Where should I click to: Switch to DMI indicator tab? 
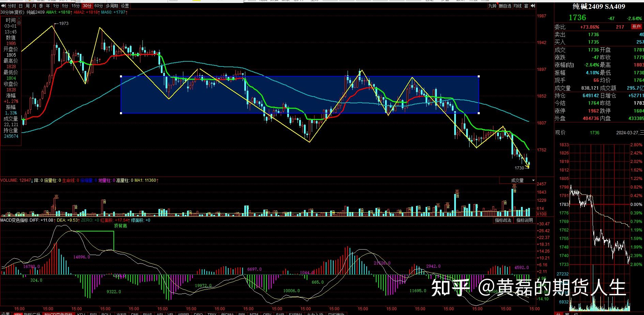pos(135,314)
